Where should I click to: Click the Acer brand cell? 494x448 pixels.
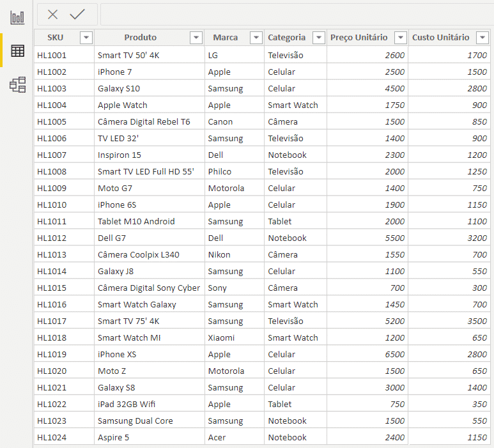click(x=235, y=438)
